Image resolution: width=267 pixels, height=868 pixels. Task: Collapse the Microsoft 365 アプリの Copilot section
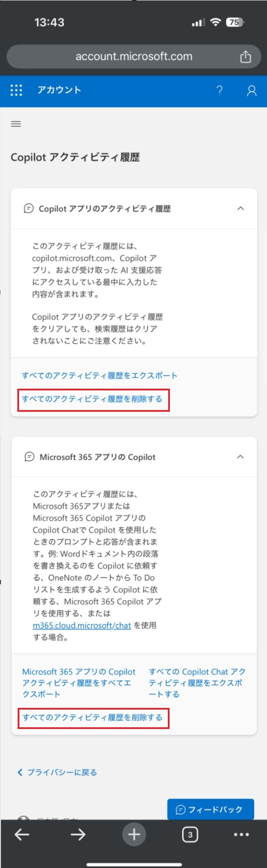240,457
